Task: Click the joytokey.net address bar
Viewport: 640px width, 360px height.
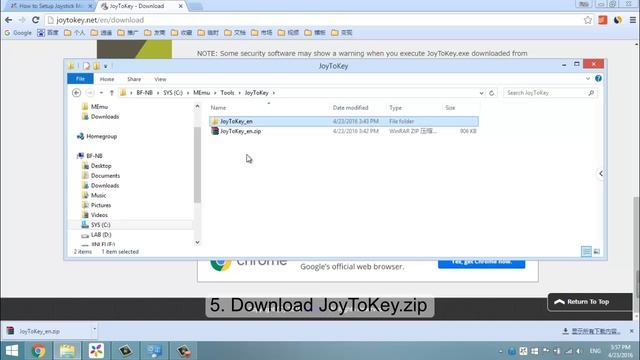Action: pos(314,20)
